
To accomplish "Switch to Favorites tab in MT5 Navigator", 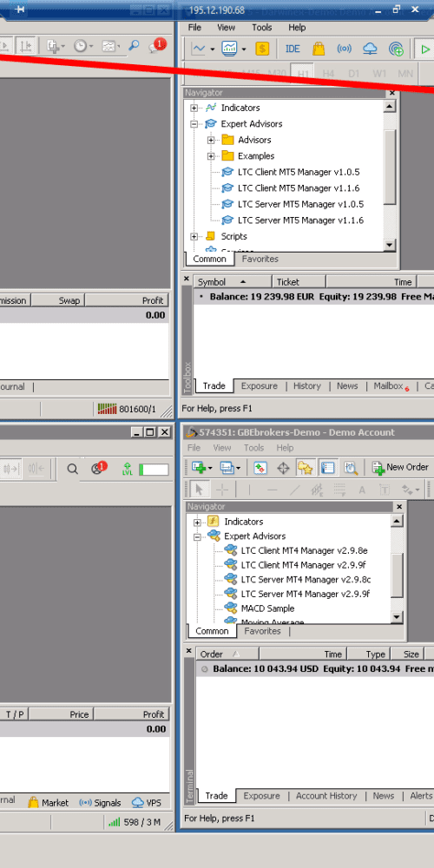I will 260,259.
